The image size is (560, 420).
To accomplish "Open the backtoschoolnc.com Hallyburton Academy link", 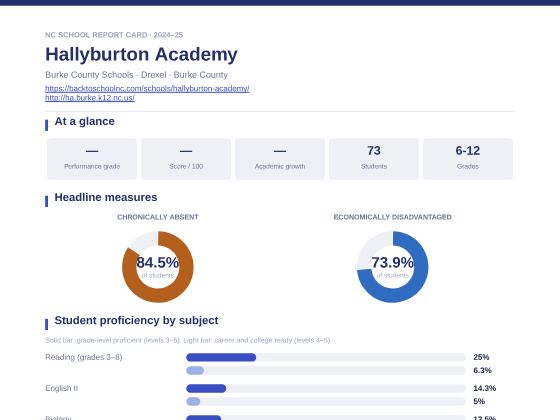I will tap(147, 88).
